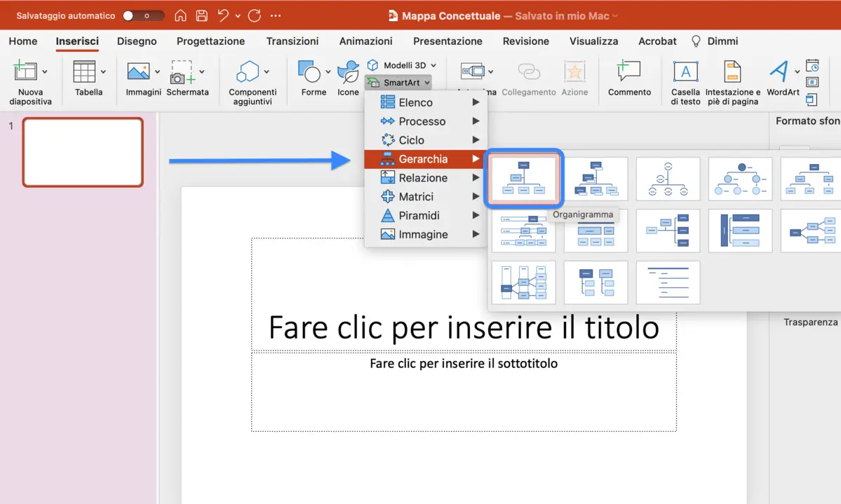
Task: Insert a new Tabella (table)
Action: [x=87, y=77]
